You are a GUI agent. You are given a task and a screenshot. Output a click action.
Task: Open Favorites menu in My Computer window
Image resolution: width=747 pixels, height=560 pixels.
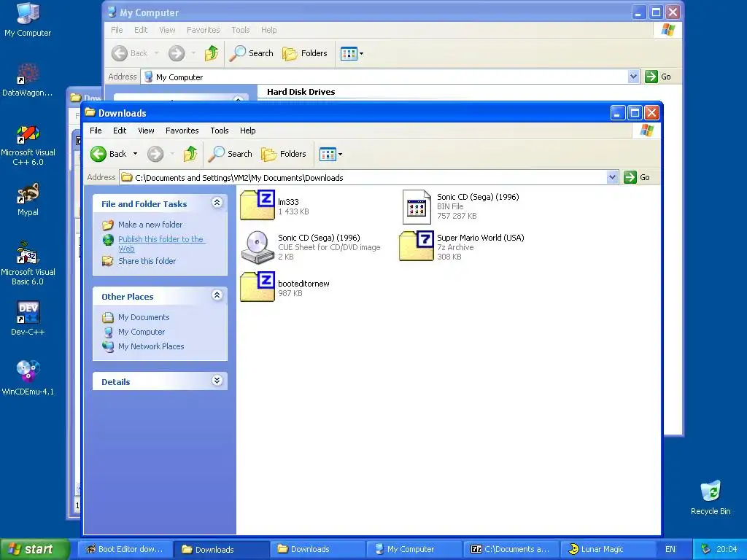[203, 30]
